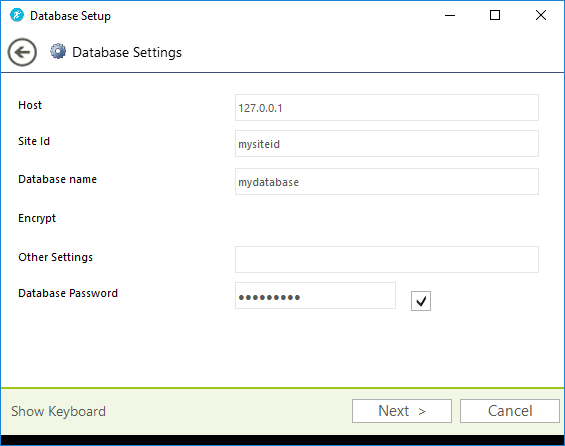
Task: Minimize the Database Setup window
Action: pyautogui.click(x=450, y=15)
